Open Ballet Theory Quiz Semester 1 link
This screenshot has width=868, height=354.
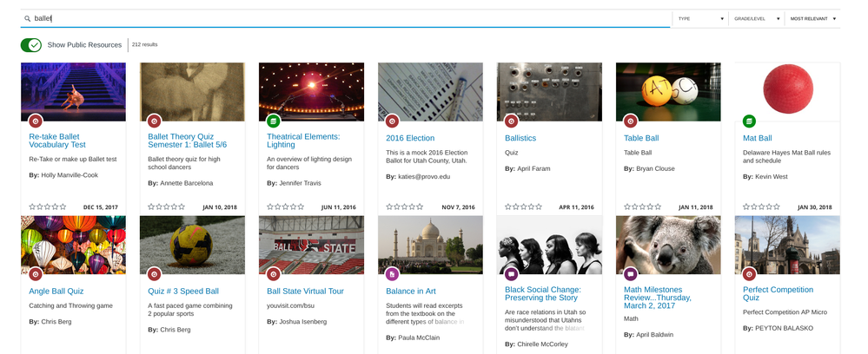187,141
